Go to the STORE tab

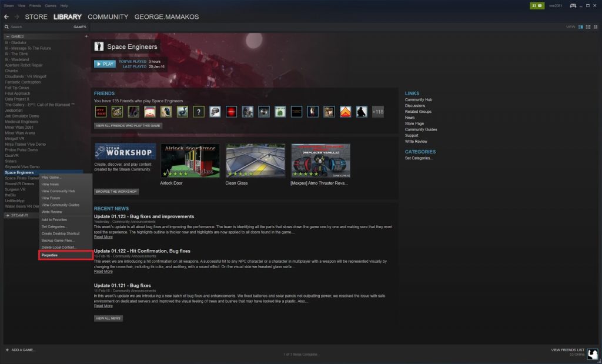36,17
